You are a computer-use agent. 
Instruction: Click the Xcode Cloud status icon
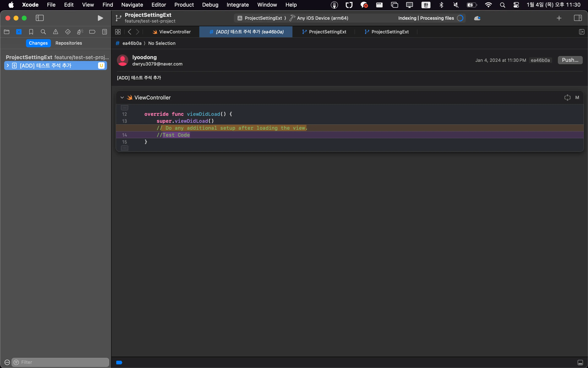click(x=477, y=18)
